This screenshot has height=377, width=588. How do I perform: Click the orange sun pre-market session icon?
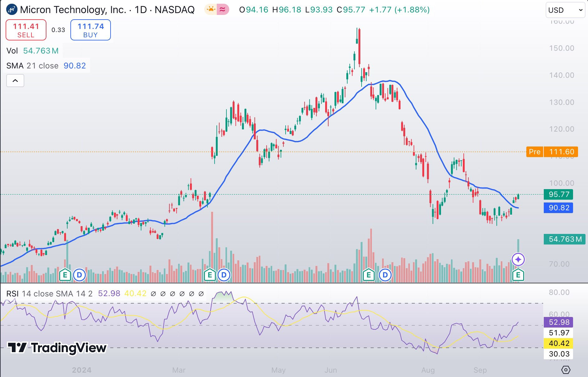click(211, 10)
